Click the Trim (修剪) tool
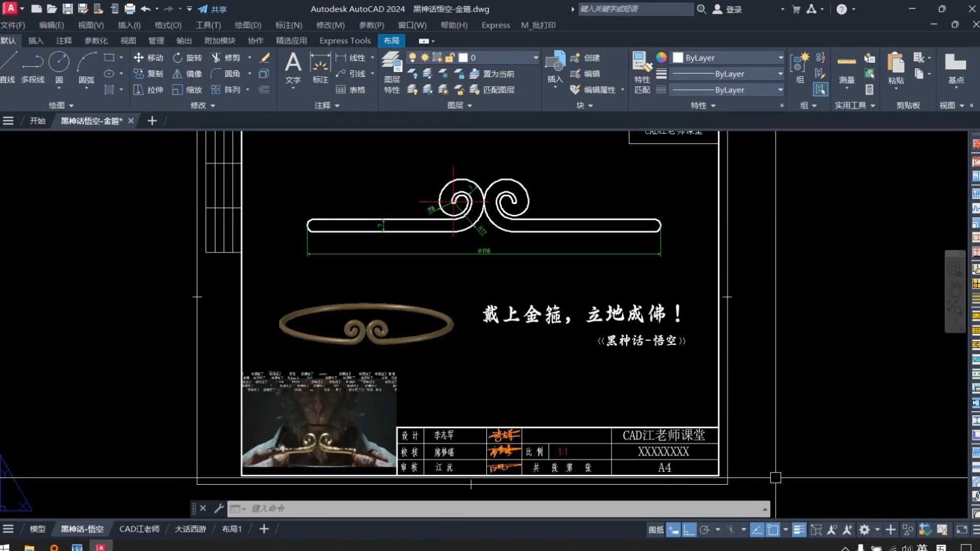The height and width of the screenshot is (551, 980). tap(226, 58)
